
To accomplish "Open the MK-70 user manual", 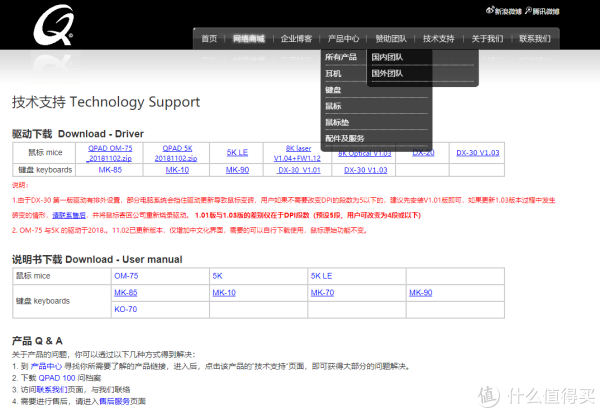I will 322,293.
